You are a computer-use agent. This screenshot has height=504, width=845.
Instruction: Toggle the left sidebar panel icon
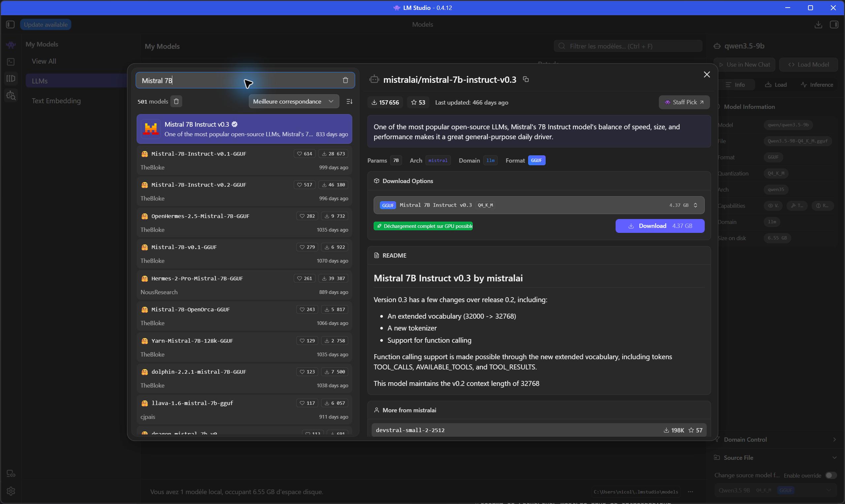(x=10, y=24)
